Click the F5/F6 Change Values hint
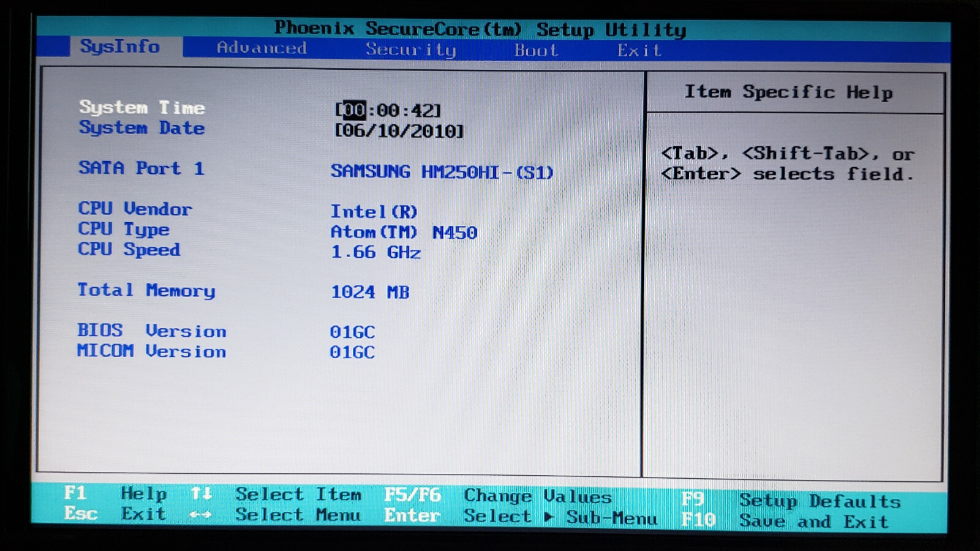Screen dimensions: 980x551 pyautogui.click(x=498, y=495)
